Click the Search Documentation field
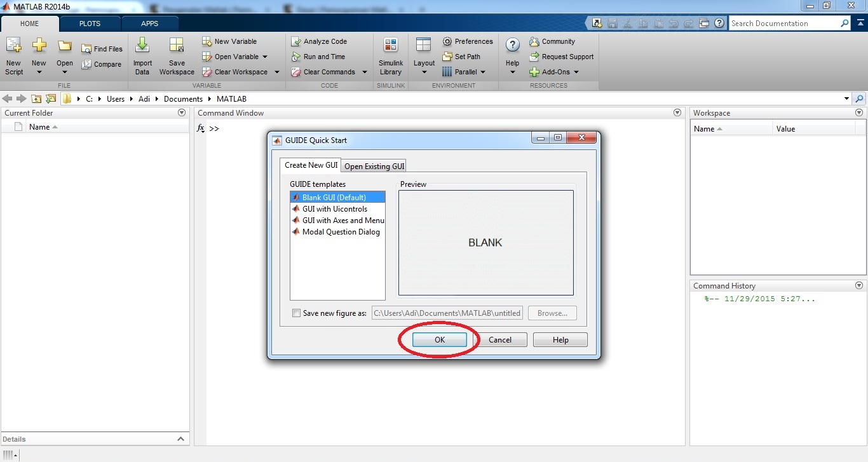The height and width of the screenshot is (462, 868). coord(783,24)
